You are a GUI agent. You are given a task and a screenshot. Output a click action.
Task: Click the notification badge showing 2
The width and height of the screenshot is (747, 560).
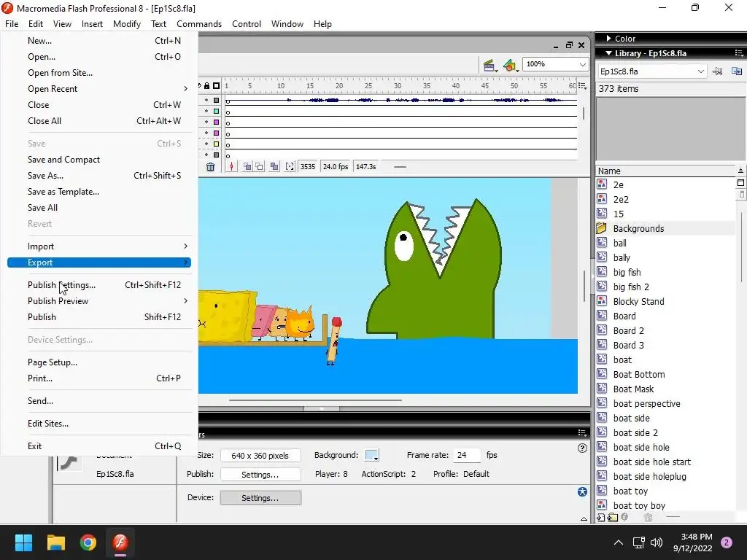tap(727, 542)
